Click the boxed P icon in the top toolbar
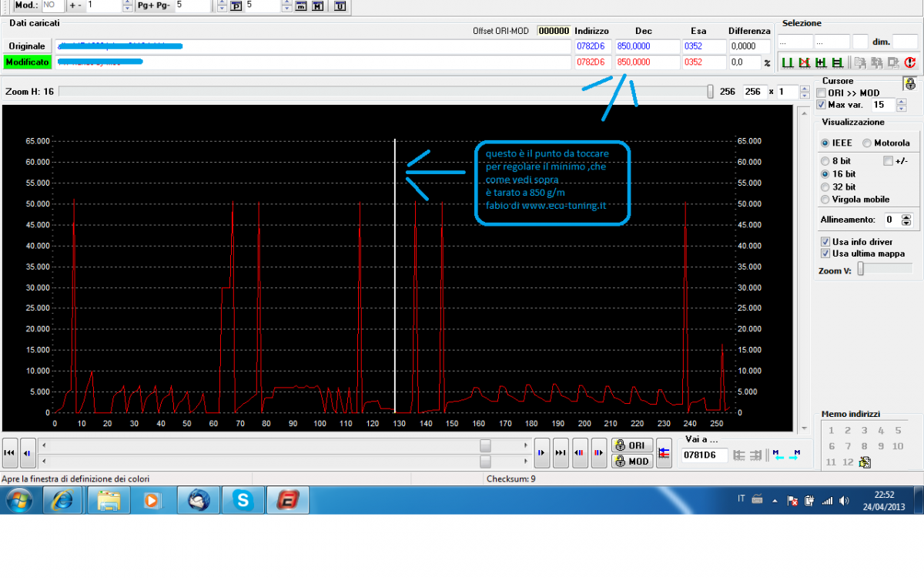This screenshot has width=924, height=578. coord(236,5)
